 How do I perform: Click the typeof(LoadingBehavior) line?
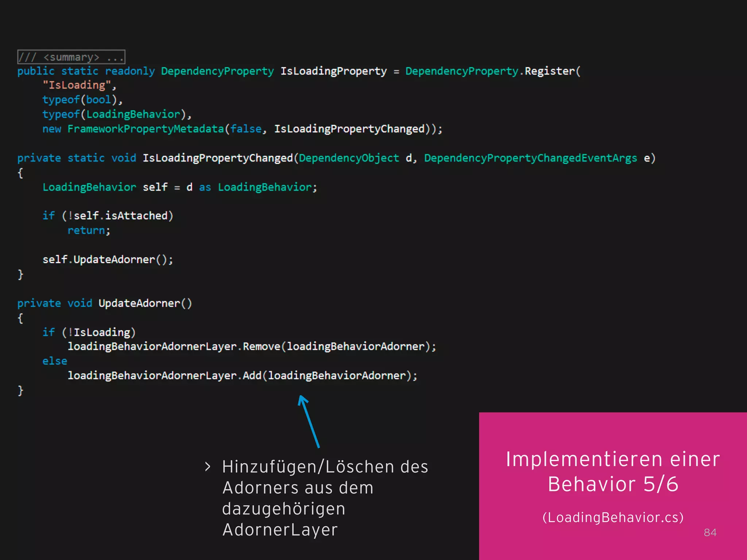tap(117, 114)
